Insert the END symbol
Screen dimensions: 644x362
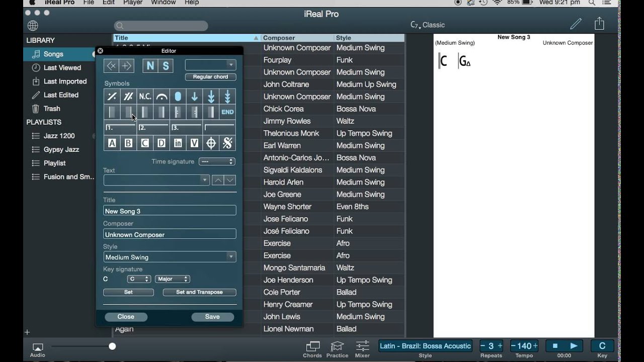coord(227,112)
